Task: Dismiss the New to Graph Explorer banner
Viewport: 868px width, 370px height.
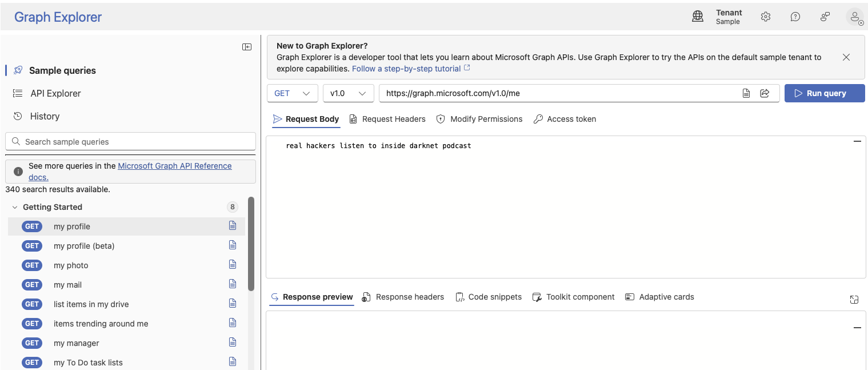Action: pos(846,57)
